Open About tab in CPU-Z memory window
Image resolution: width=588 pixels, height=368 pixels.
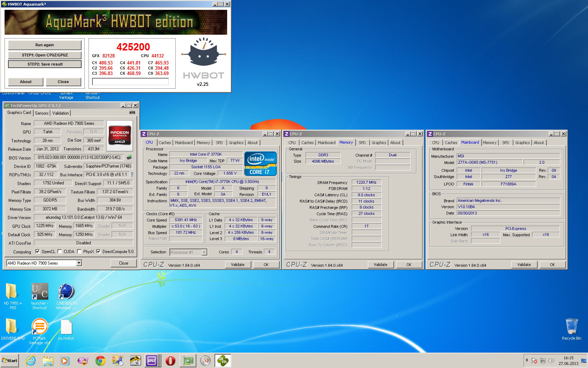coord(395,143)
